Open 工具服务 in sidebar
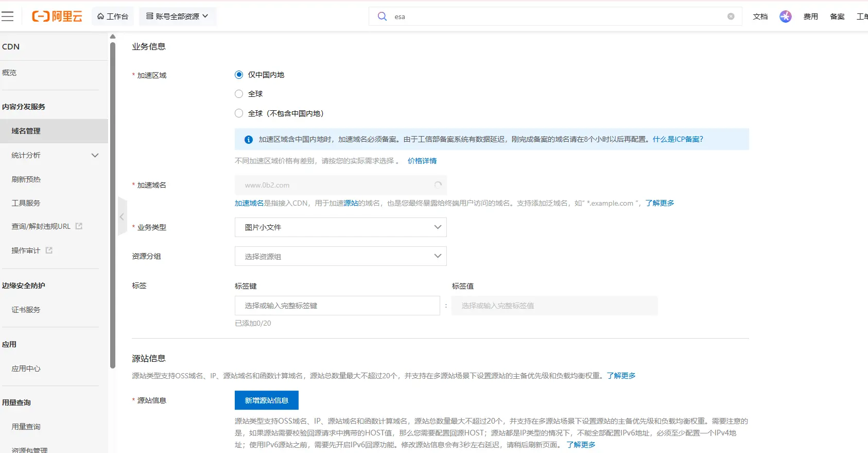 pos(26,203)
